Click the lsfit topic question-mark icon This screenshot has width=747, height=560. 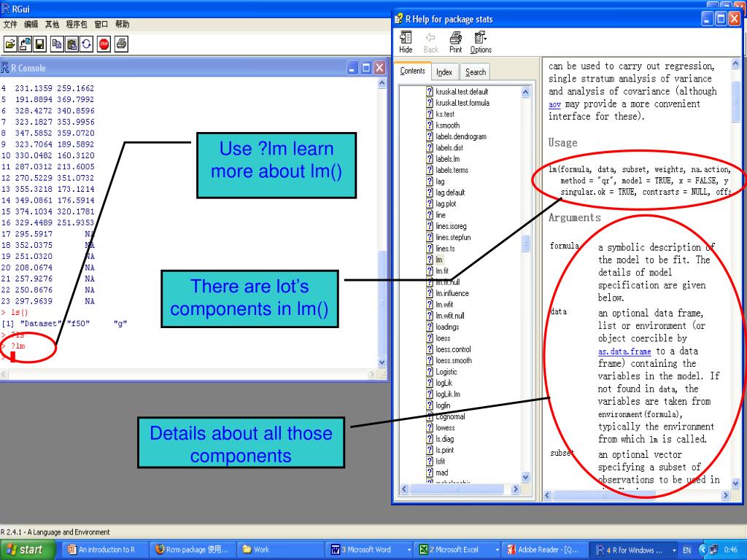(430, 462)
